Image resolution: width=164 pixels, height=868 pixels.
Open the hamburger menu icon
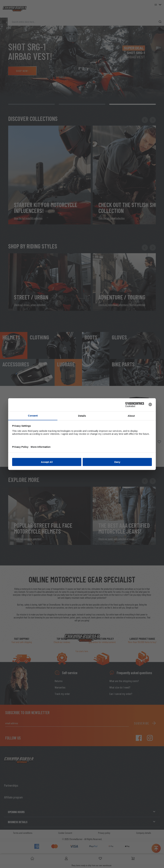tap(4, 22)
